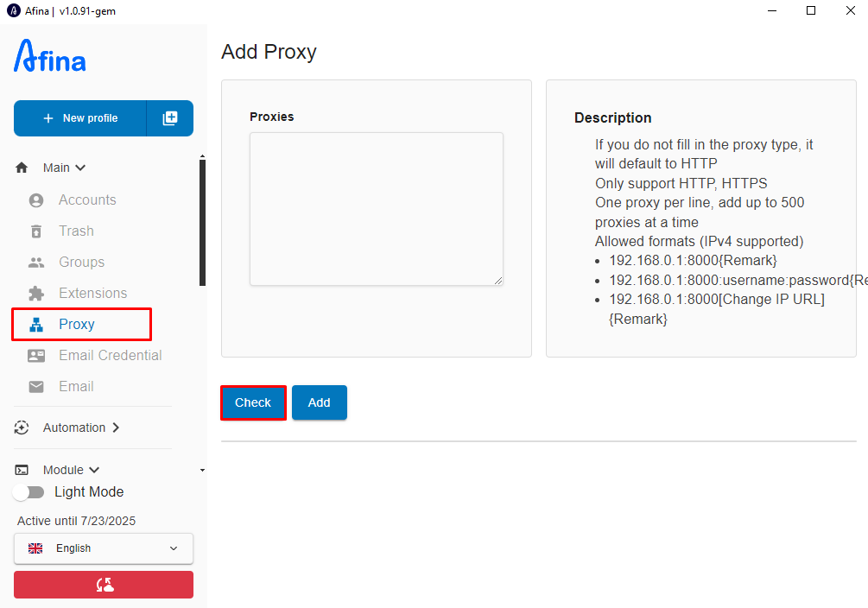Click the Proxy network icon
Viewport: 868px width, 608px height.
(36, 325)
